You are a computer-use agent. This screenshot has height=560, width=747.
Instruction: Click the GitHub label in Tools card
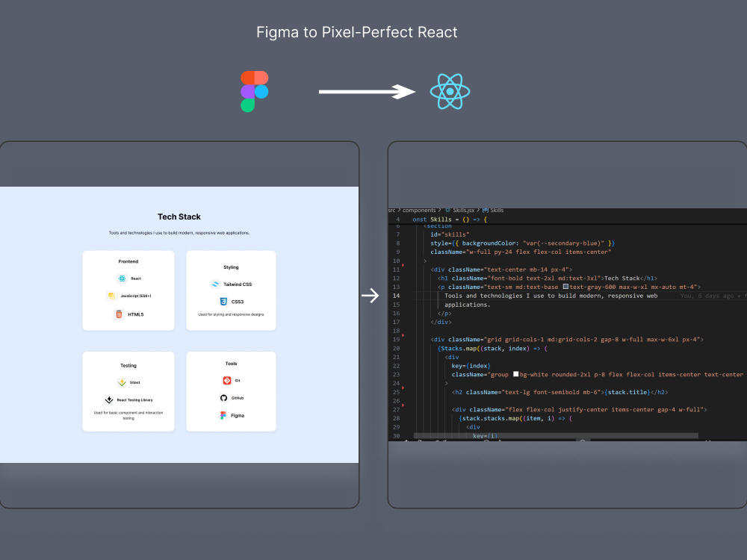(238, 398)
